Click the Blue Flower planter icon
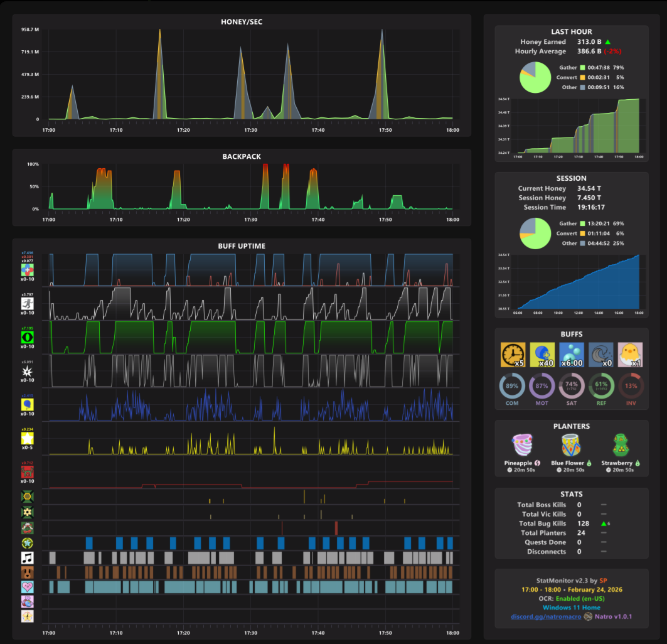This screenshot has height=644, width=667. pos(571,445)
